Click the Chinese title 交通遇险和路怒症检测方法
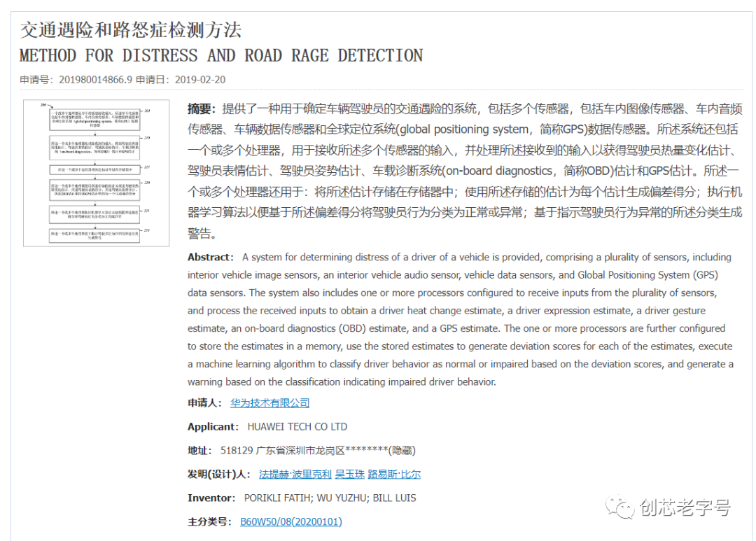The image size is (756, 541). click(x=131, y=30)
